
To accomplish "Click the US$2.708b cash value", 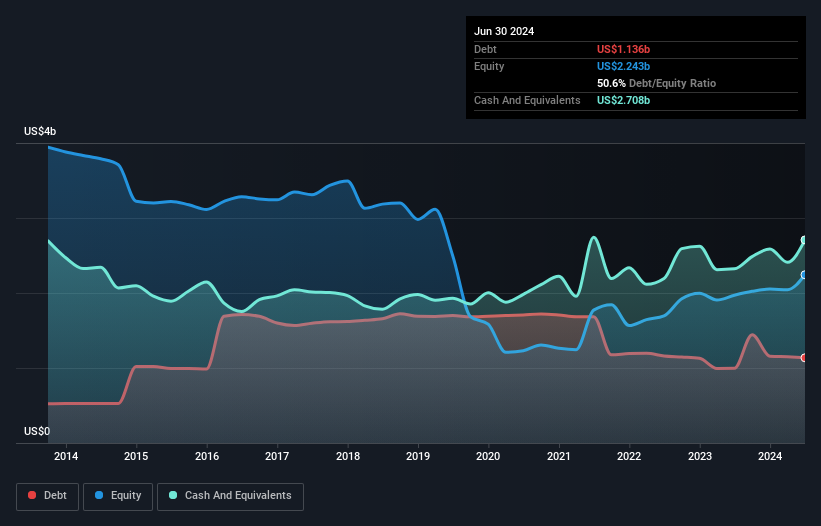I will (623, 100).
